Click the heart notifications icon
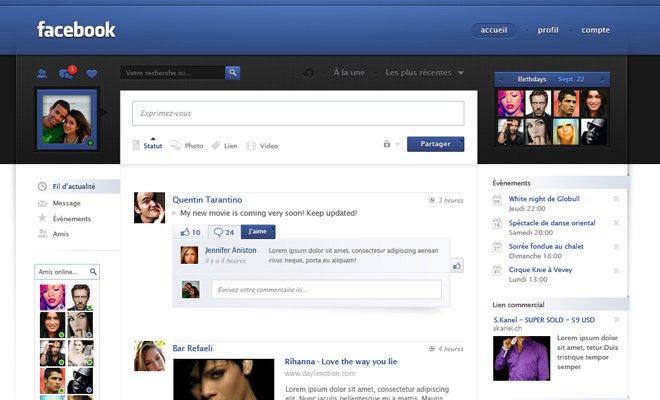Screen dimensions: 660x400 click(92, 74)
